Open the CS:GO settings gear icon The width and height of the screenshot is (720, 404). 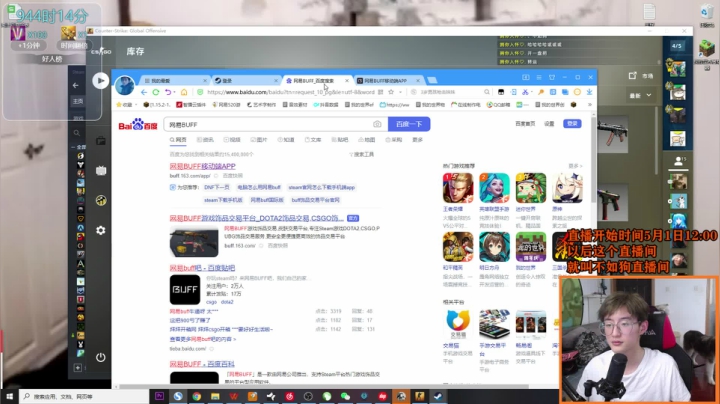pos(101,230)
